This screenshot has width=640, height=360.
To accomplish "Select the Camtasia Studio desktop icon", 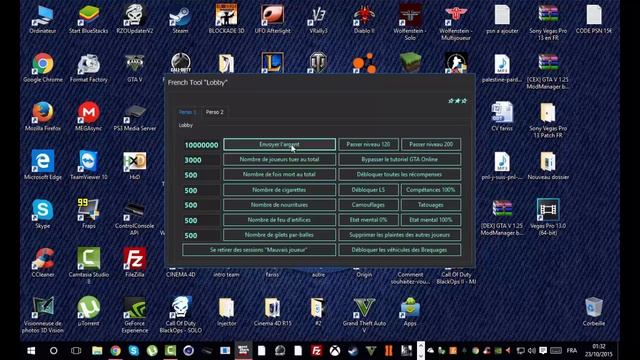I will pos(89,265).
